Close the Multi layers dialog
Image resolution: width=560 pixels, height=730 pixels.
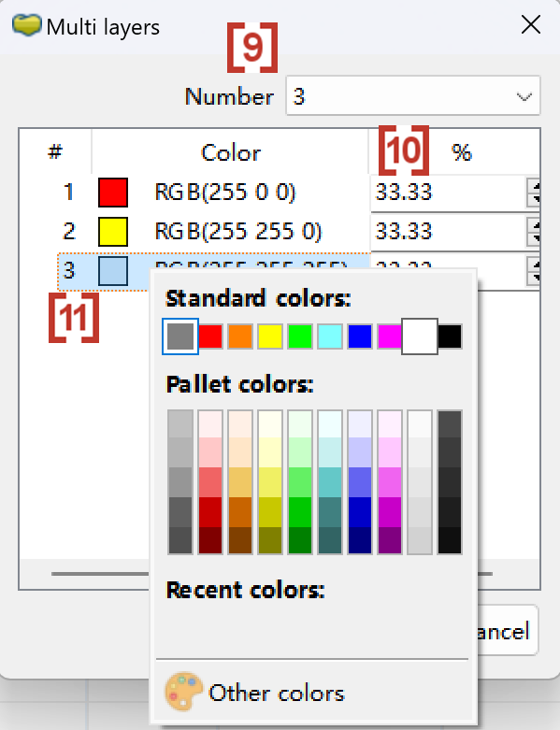[531, 25]
